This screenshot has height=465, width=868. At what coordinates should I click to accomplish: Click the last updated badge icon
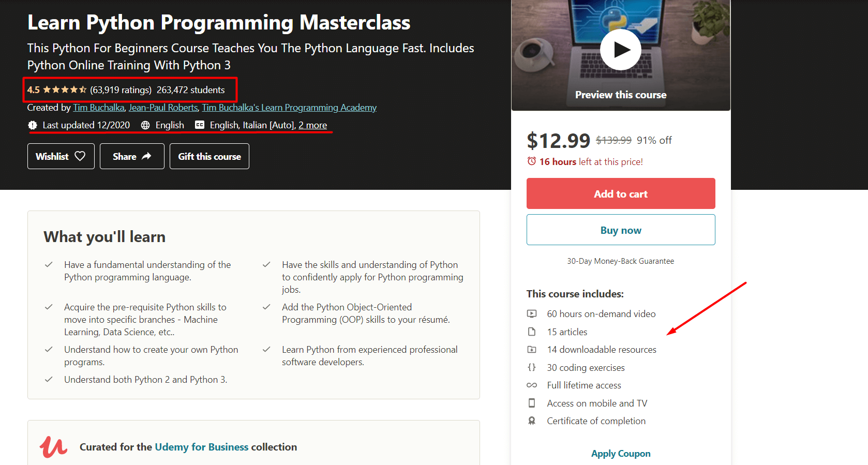click(33, 125)
